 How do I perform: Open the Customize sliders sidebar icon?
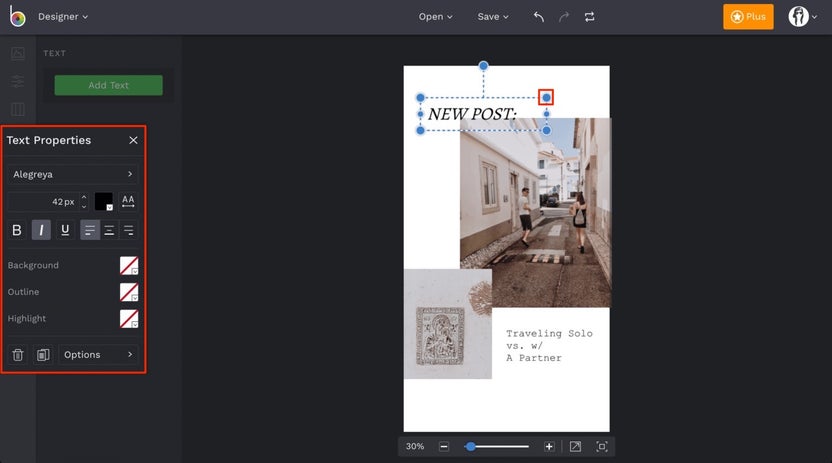point(18,81)
